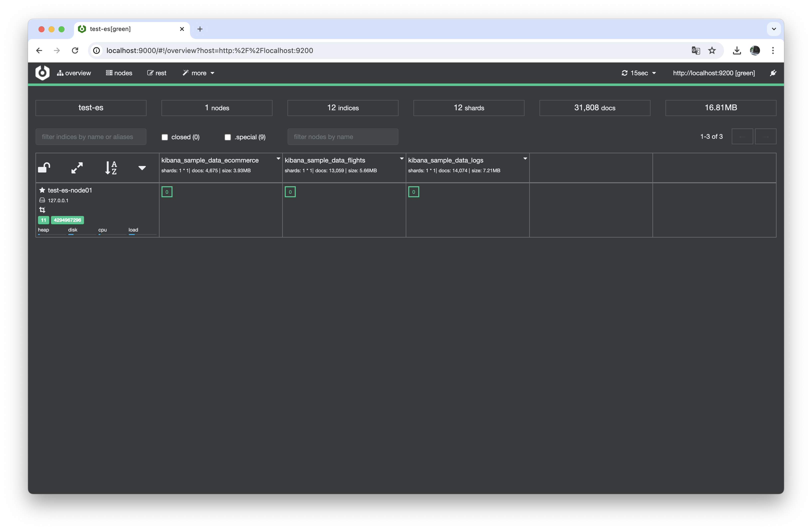Open the dropdown caret beside the sort icon

[x=142, y=168]
